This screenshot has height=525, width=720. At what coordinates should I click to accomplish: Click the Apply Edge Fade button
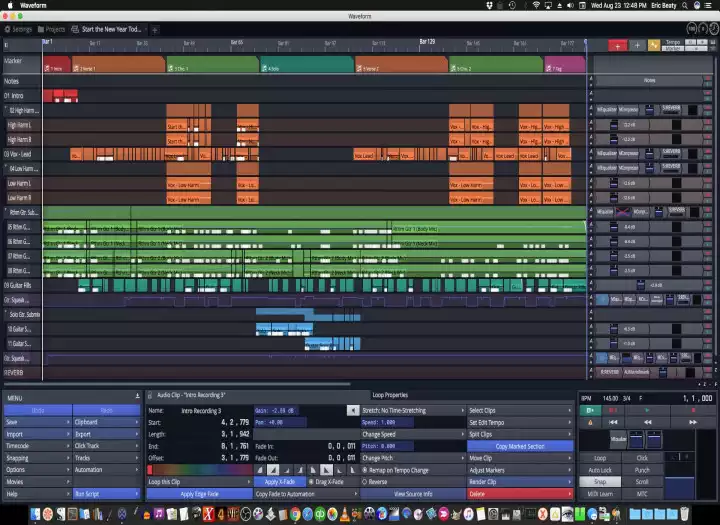tap(199, 494)
